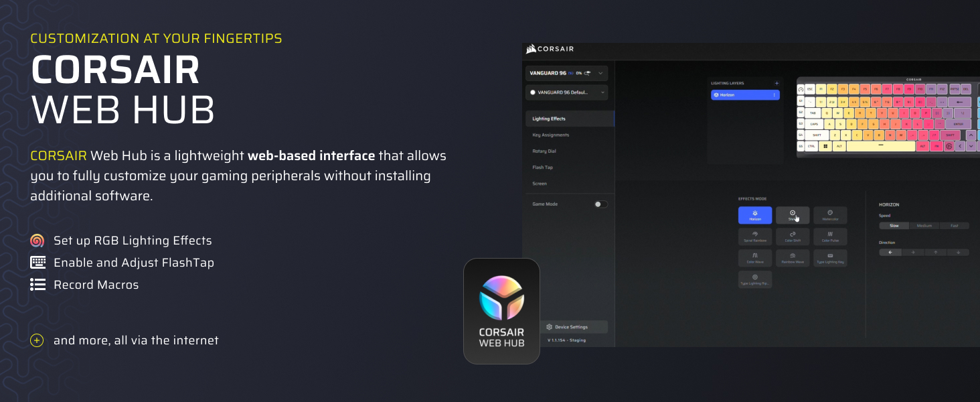
Task: Click the LIGHTING LAYERS heading
Action: pyautogui.click(x=726, y=83)
